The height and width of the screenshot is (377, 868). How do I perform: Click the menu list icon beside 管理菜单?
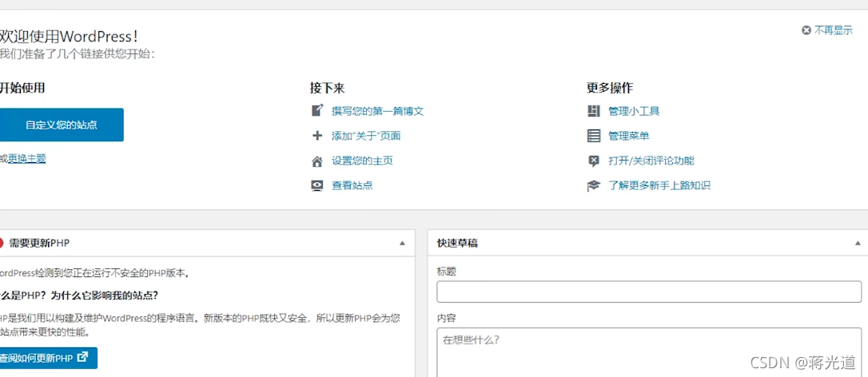coord(593,136)
